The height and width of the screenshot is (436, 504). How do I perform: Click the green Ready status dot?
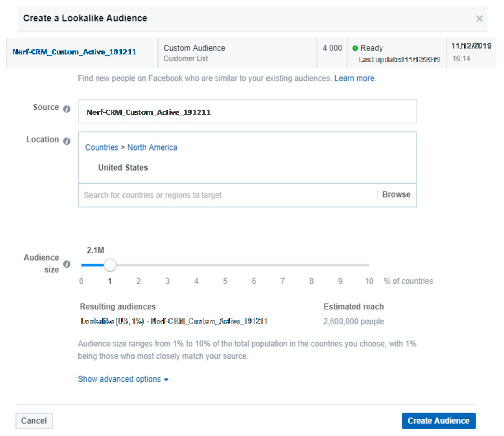[x=355, y=48]
